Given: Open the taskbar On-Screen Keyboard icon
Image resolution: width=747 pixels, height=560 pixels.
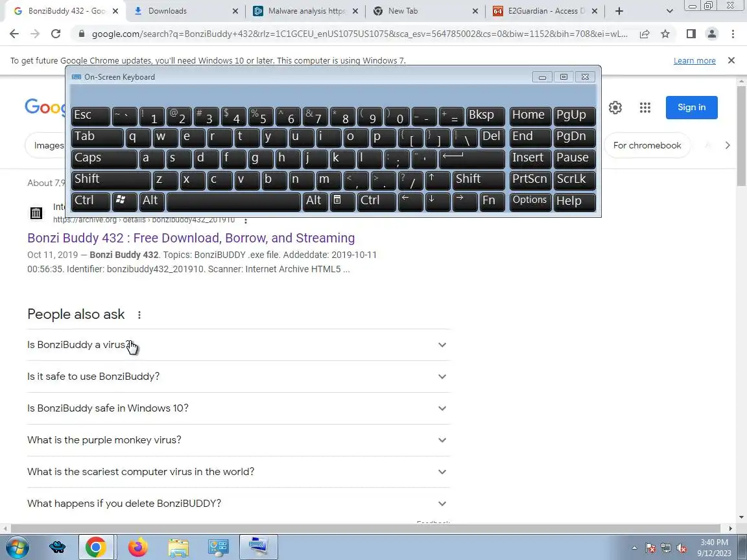Looking at the screenshot, I should click(259, 547).
